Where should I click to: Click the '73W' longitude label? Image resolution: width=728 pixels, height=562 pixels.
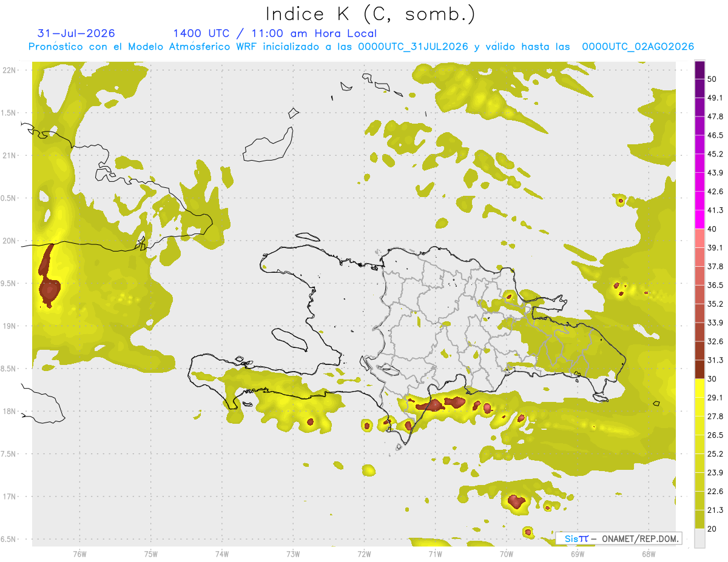coord(293,554)
